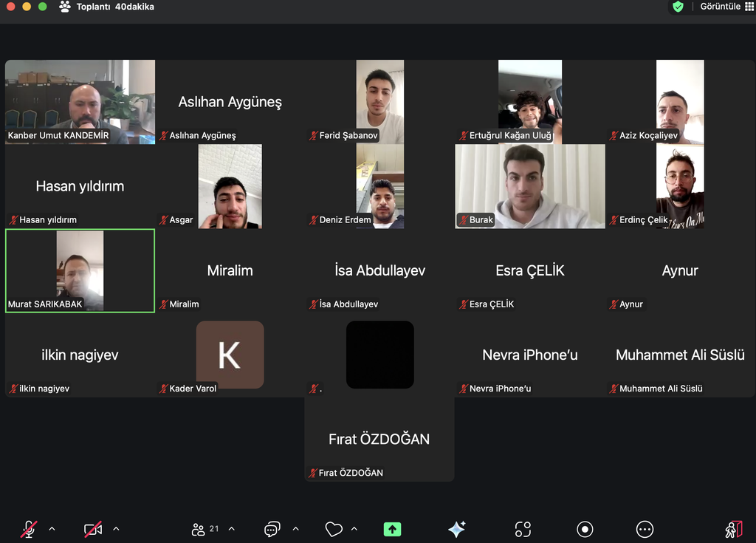The width and height of the screenshot is (756, 543).
Task: Open the Görüntüle view menu
Action: tap(726, 7)
